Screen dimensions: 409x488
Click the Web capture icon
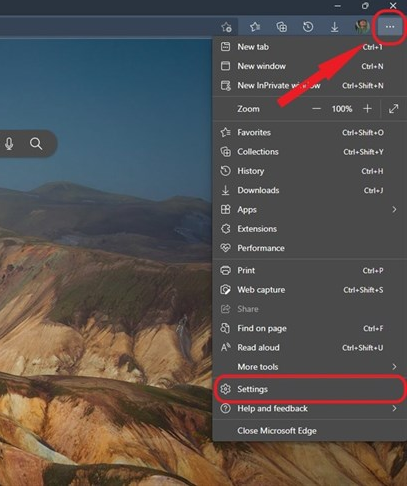(226, 291)
